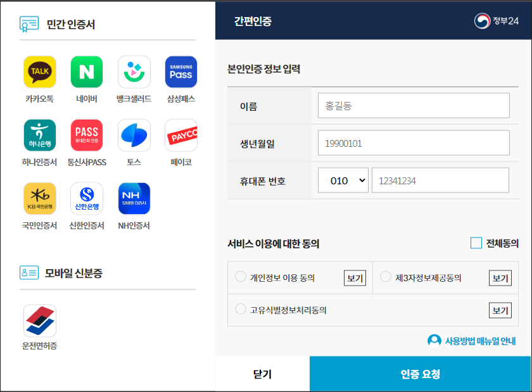Click the 통신사PASS label
Viewport: 532px width, 392px height.
[x=87, y=162]
